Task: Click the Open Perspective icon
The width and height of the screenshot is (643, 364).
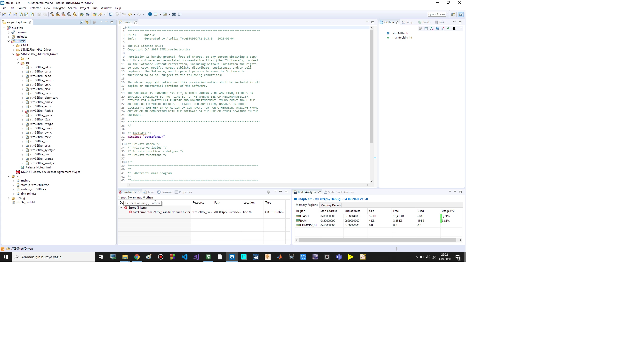Action: 453,14
